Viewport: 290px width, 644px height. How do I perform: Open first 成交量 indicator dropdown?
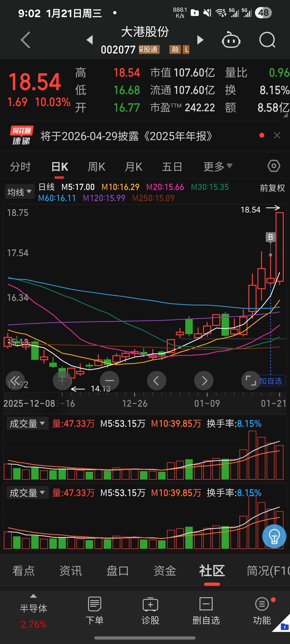27,423
